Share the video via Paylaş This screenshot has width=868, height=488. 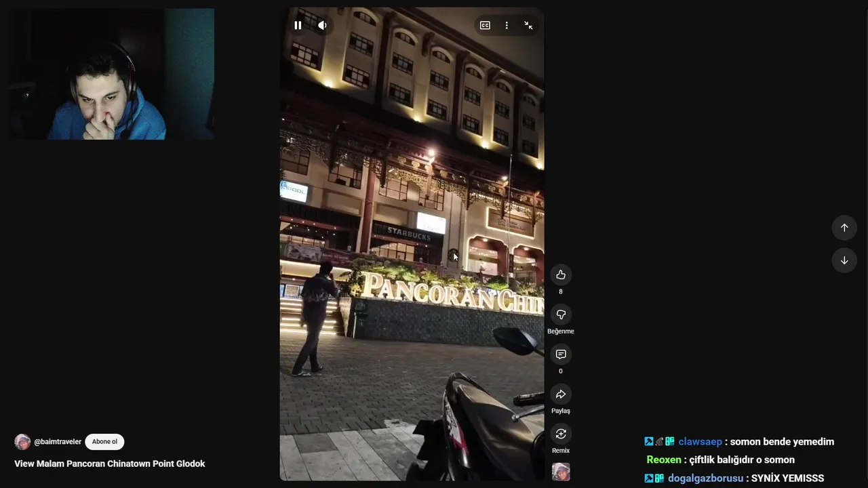pyautogui.click(x=561, y=394)
